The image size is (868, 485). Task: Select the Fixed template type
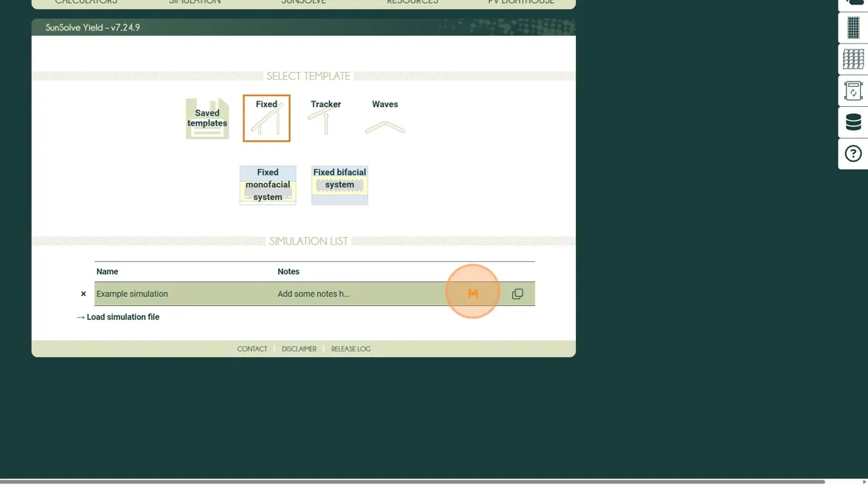pos(267,119)
